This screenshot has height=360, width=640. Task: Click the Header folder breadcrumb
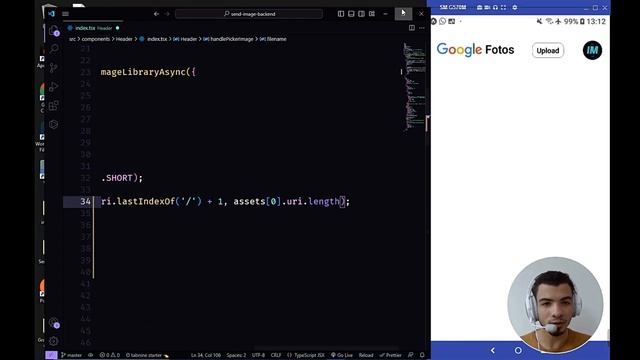[x=124, y=39]
